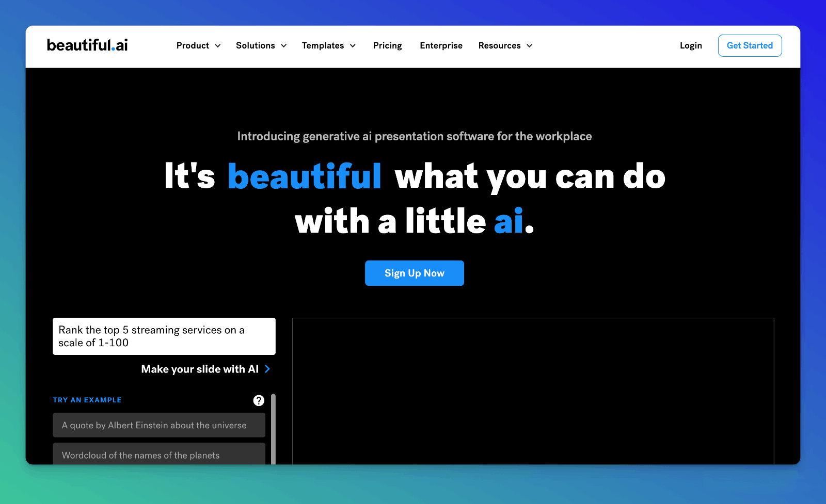Click the Sign Up Now button
Screen dimensions: 826x504
click(x=415, y=273)
